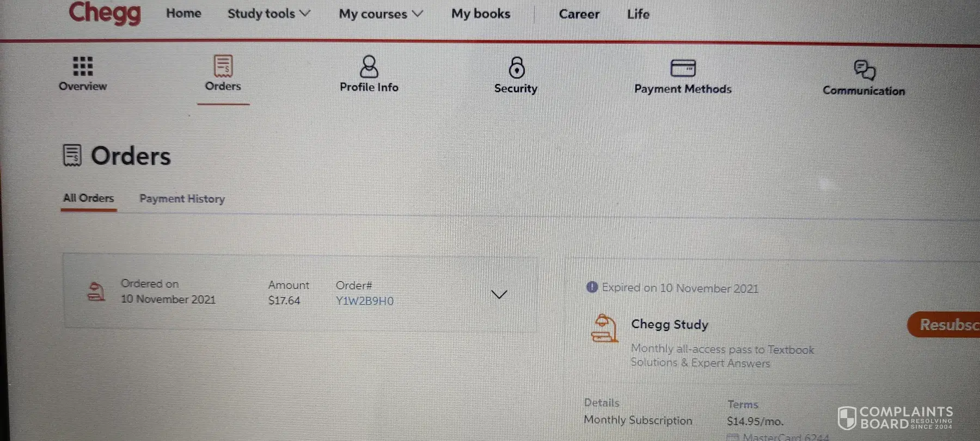
Task: Expand the Study tools dropdown
Action: point(268,14)
